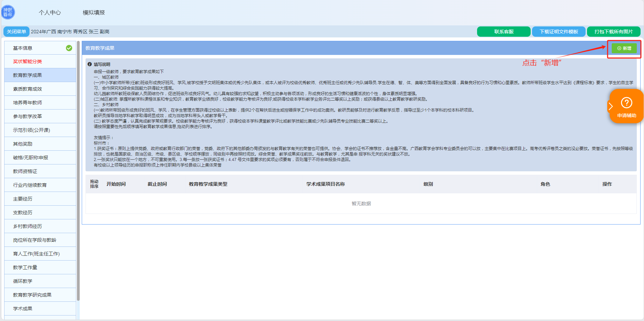Open 素质教育成效 sidebar section
Viewport: 644px width, 321px height.
coord(27,89)
